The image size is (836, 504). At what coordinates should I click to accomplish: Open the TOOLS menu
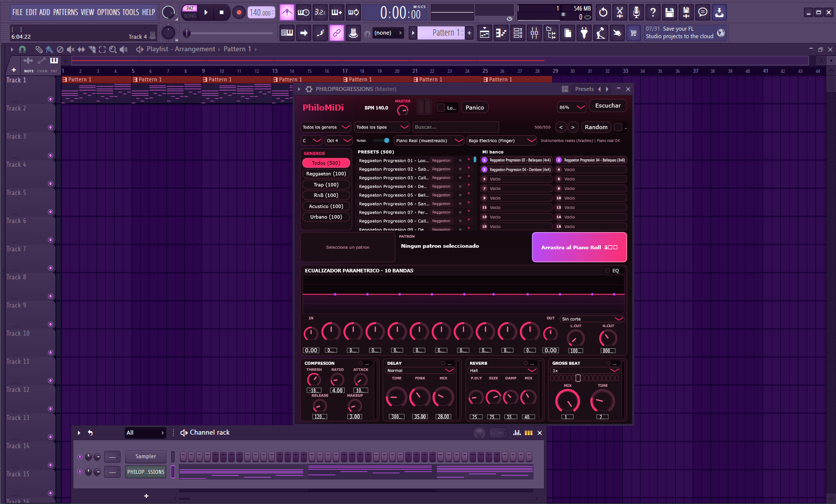(x=131, y=12)
